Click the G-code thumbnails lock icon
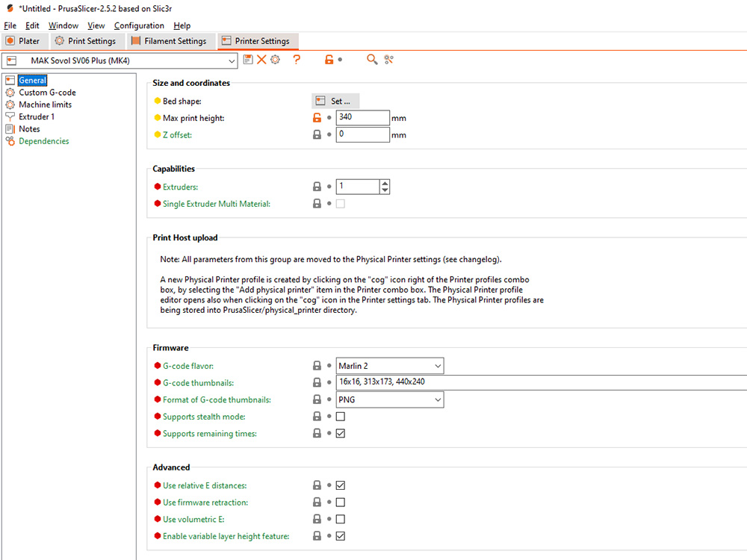This screenshot has width=747, height=560. tap(317, 382)
